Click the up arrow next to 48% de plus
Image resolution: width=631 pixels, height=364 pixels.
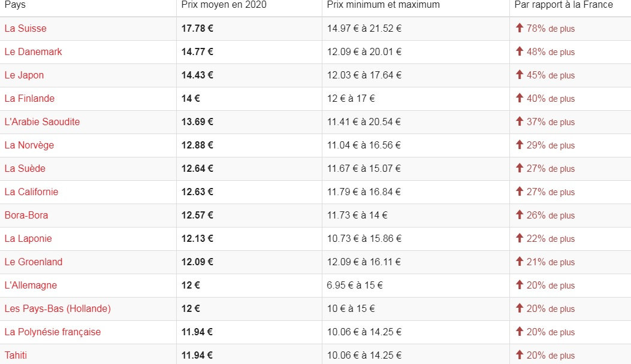pos(520,51)
